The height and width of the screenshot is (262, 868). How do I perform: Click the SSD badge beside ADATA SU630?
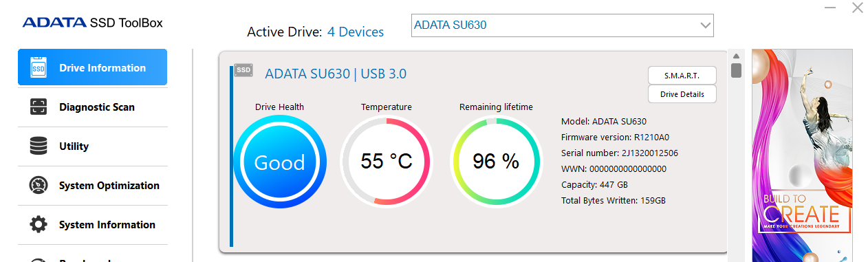(x=243, y=70)
